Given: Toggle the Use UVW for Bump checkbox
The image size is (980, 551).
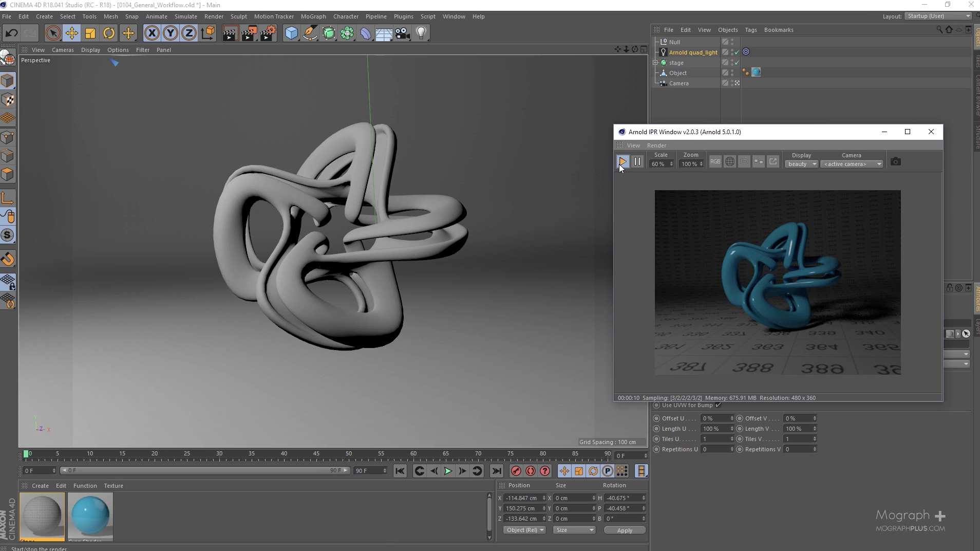Looking at the screenshot, I should pos(719,405).
